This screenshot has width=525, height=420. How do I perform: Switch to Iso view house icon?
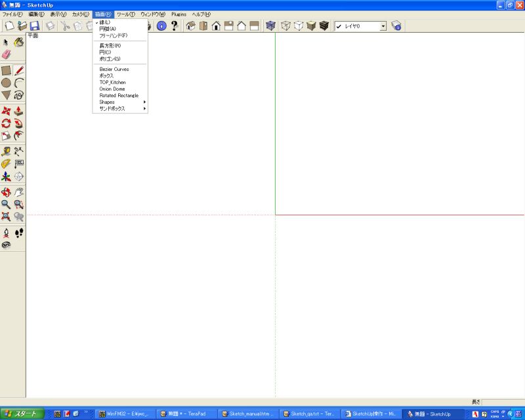190,26
